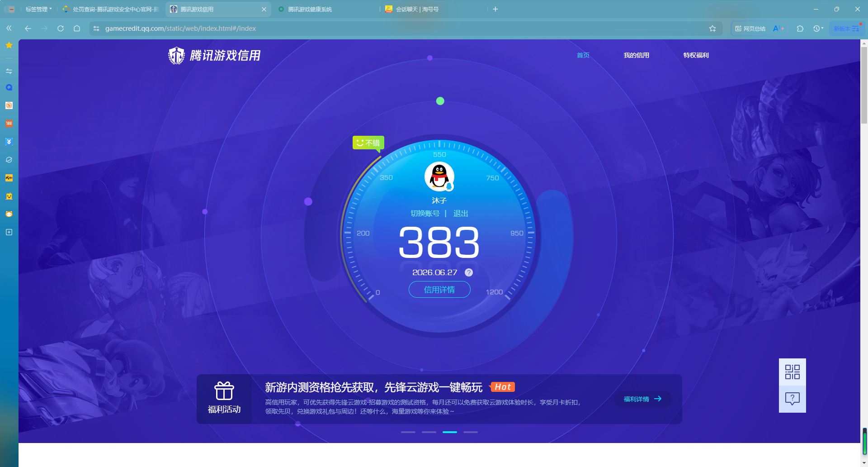Open the 首页 navigation item
Screen dimensions: 868x467
point(583,55)
